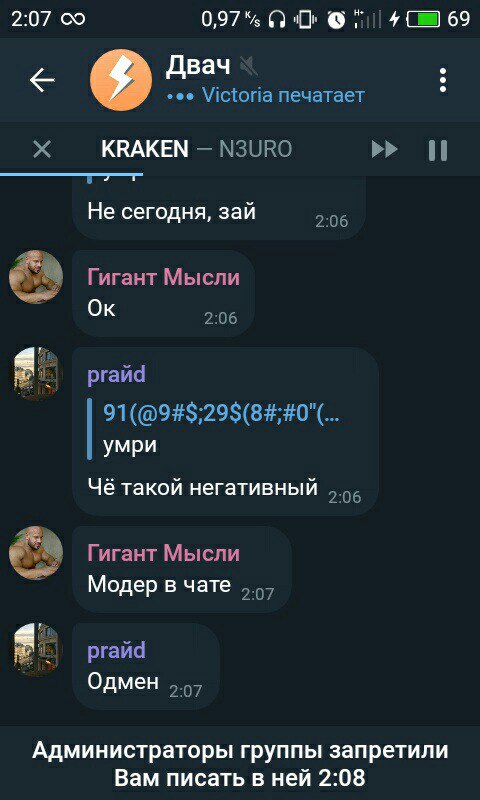Tap the muted speaker icon next to Двач

point(249,66)
